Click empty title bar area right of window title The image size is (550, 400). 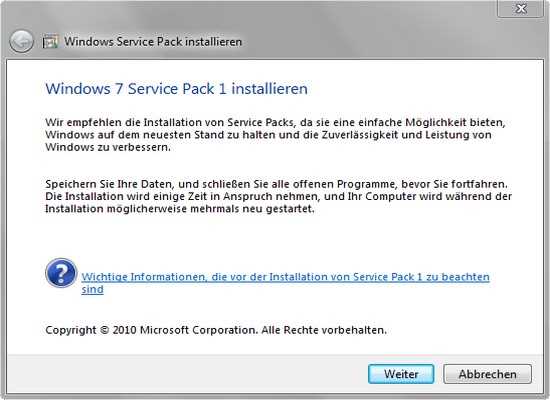[368, 41]
